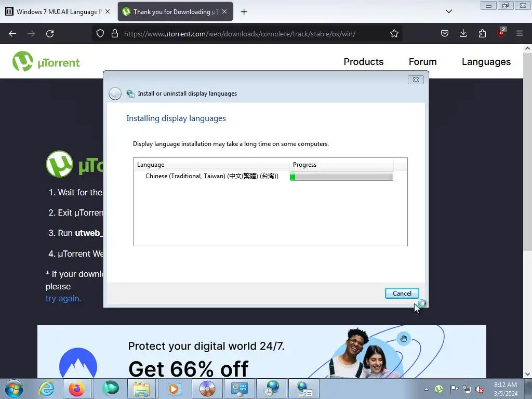Open the Products menu
This screenshot has height=399, width=532.
(363, 62)
